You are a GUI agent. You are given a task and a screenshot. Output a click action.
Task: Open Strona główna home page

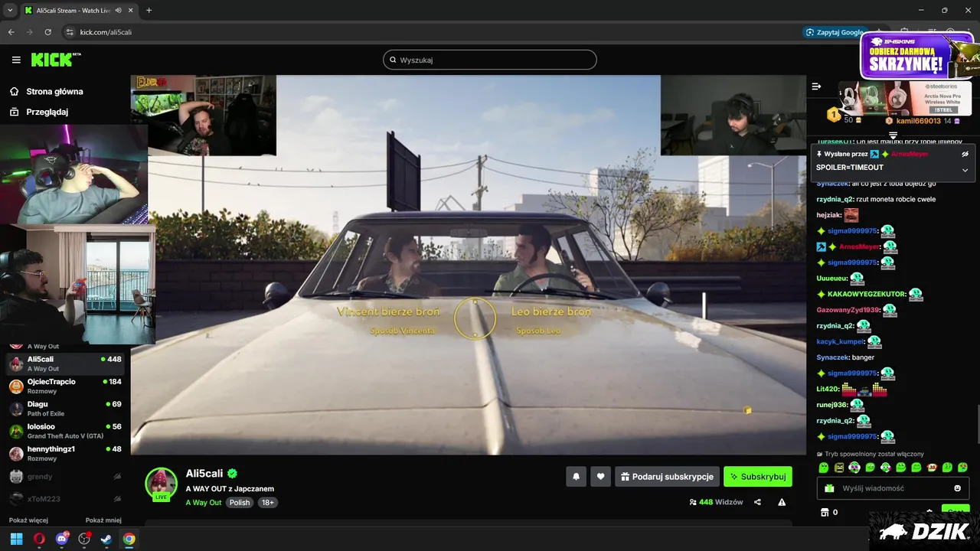point(46,91)
